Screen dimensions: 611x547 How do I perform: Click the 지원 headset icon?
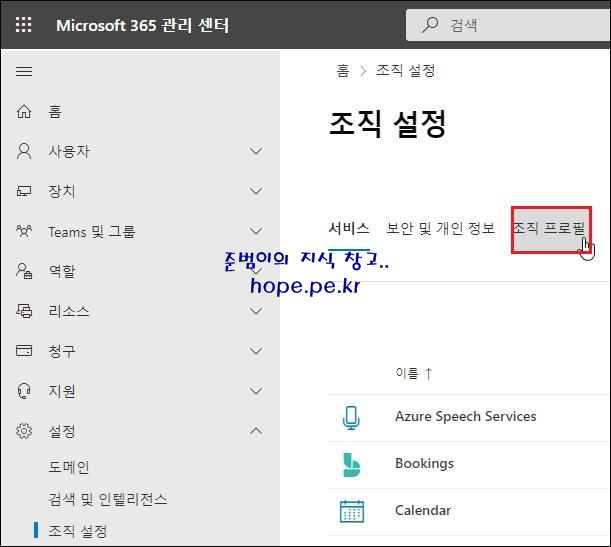point(24,391)
